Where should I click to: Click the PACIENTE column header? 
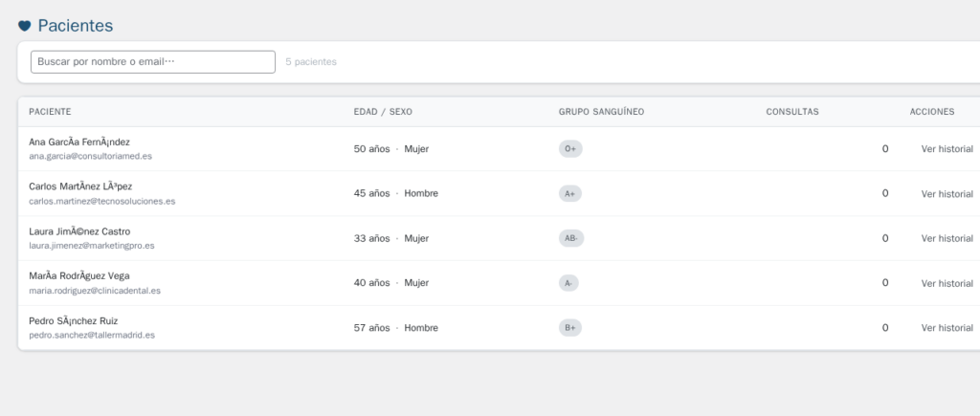point(50,112)
